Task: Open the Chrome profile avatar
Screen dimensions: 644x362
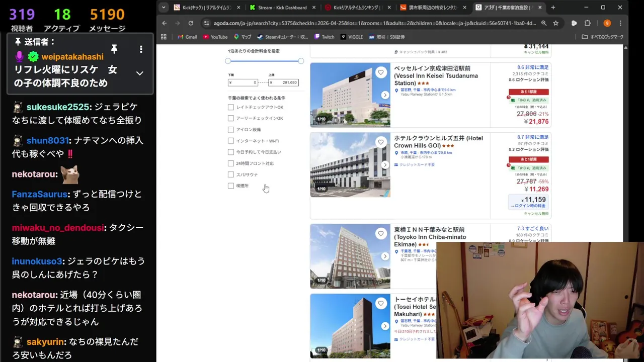Action: [x=607, y=23]
